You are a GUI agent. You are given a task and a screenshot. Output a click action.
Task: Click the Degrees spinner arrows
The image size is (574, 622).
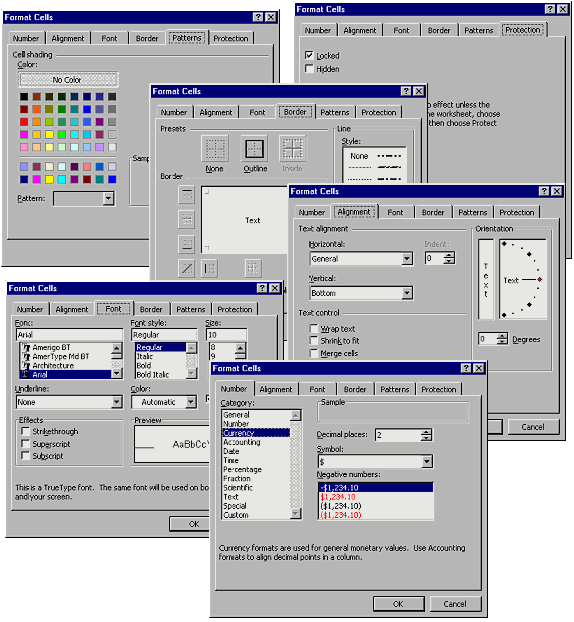click(502, 339)
